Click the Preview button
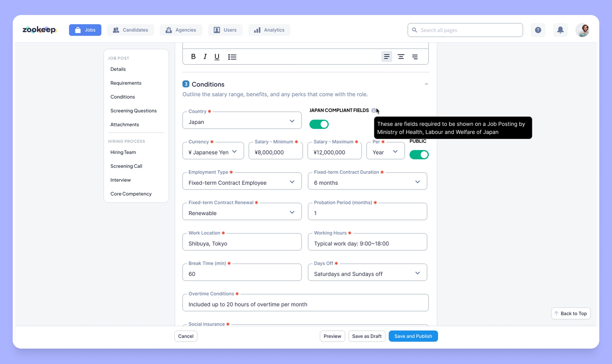 tap(332, 336)
